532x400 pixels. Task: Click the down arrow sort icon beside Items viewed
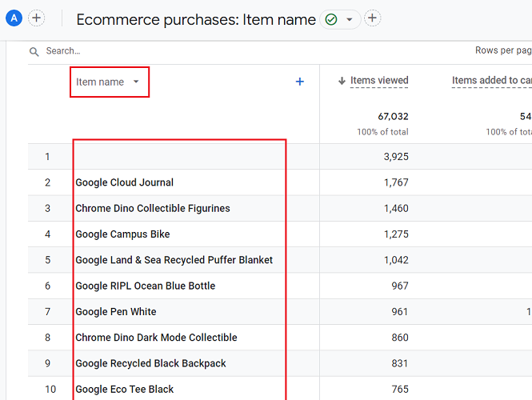point(342,81)
